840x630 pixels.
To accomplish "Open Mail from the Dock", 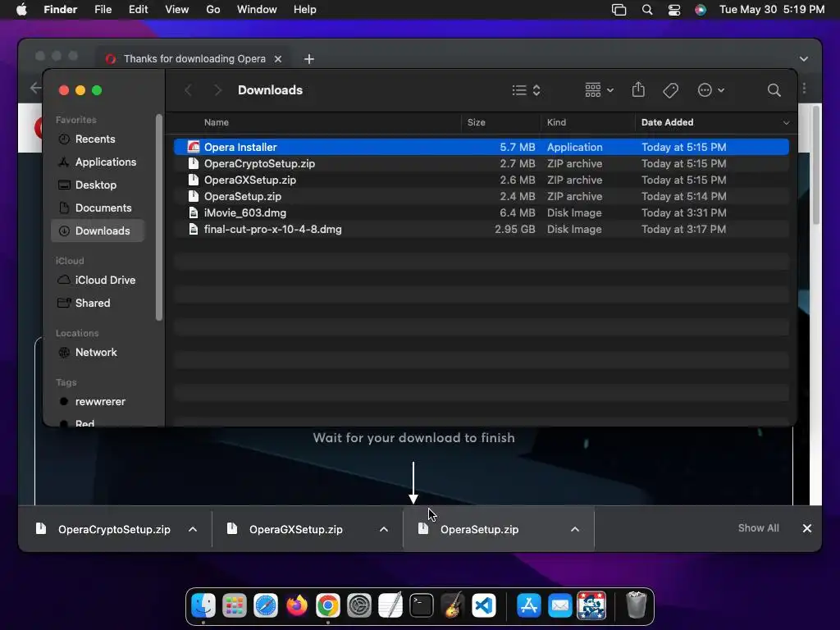I will [559, 606].
